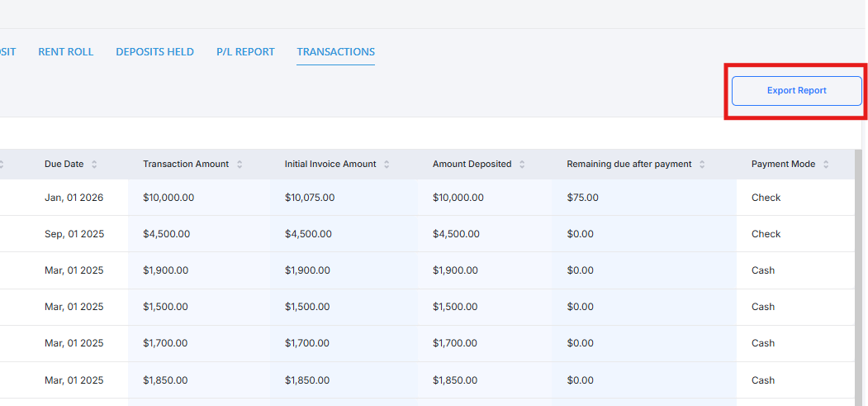Open the Rent Roll tab
Viewport: 868px width, 406px height.
click(66, 52)
